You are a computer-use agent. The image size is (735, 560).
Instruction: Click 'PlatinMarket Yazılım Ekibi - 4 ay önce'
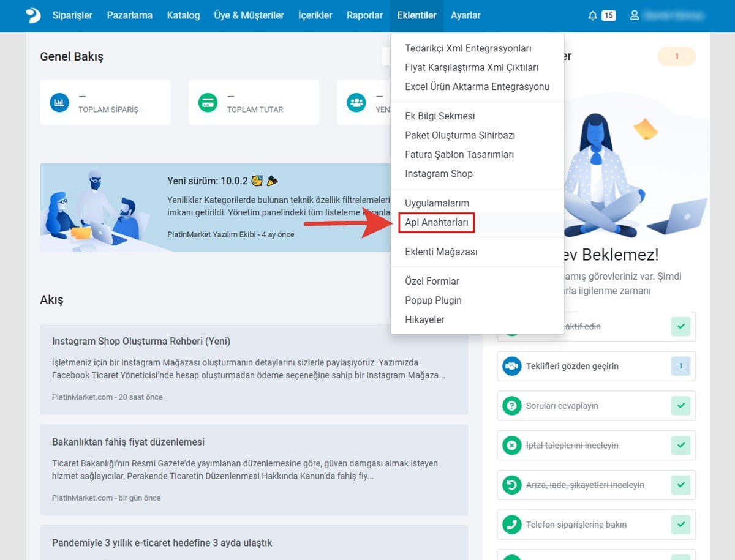[230, 234]
